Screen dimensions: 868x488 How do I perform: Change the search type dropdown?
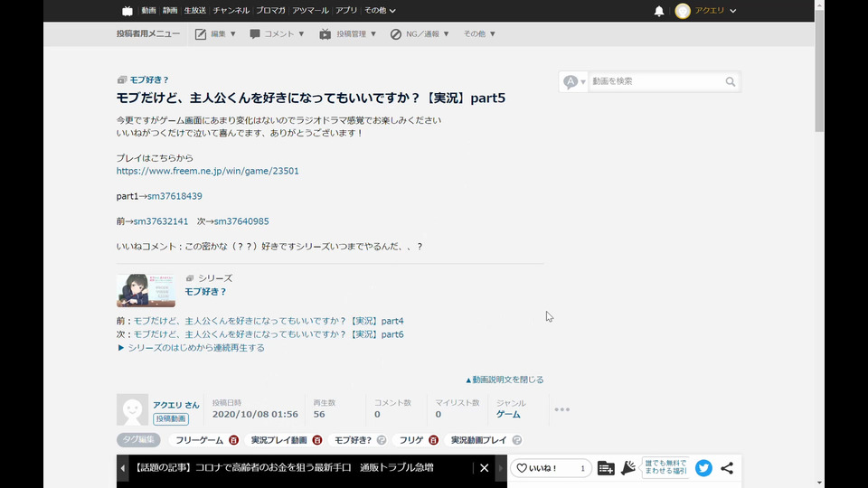pos(574,82)
